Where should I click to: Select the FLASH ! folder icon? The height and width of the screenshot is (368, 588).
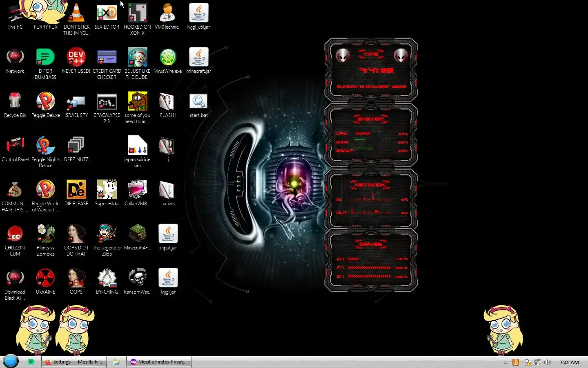pyautogui.click(x=168, y=105)
